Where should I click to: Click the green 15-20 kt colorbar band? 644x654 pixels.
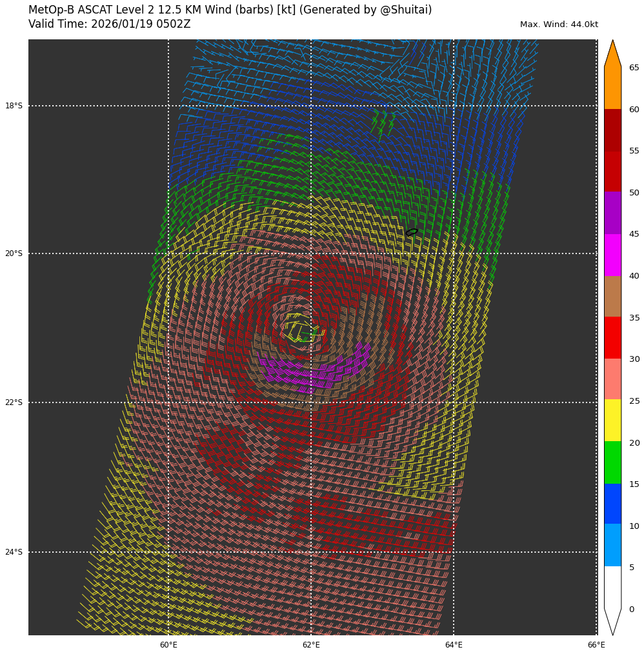[612, 462]
